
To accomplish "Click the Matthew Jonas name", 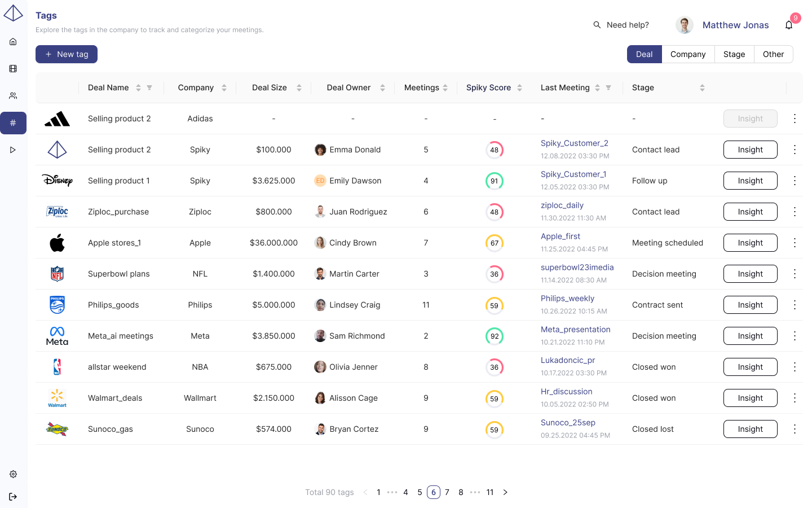I will 736,25.
